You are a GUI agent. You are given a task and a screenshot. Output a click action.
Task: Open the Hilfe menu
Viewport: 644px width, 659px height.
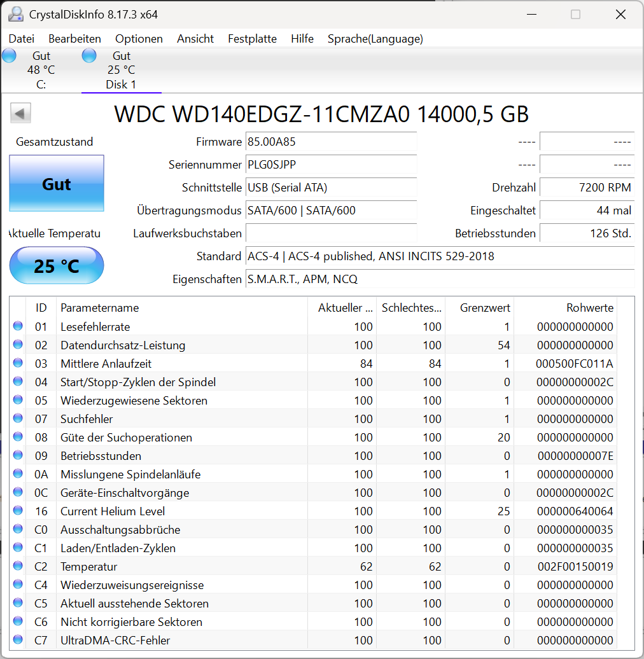(x=302, y=39)
